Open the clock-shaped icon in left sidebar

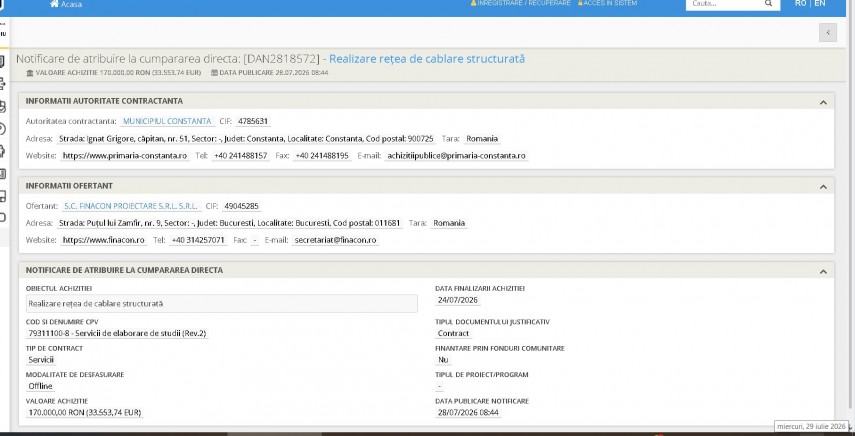(x=2, y=129)
